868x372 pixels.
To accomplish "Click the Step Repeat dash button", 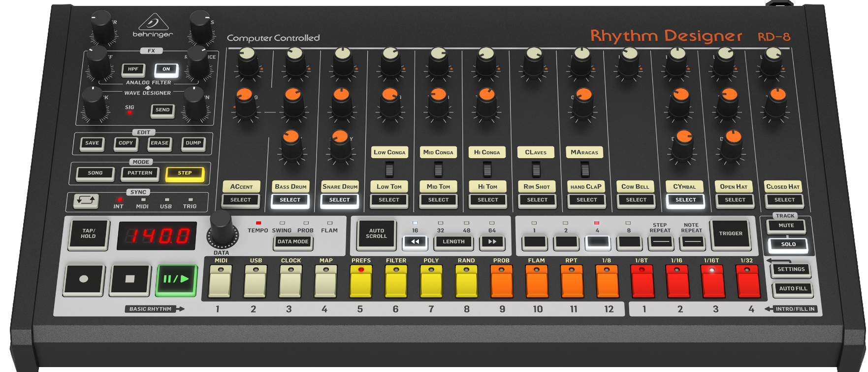I will 661,242.
